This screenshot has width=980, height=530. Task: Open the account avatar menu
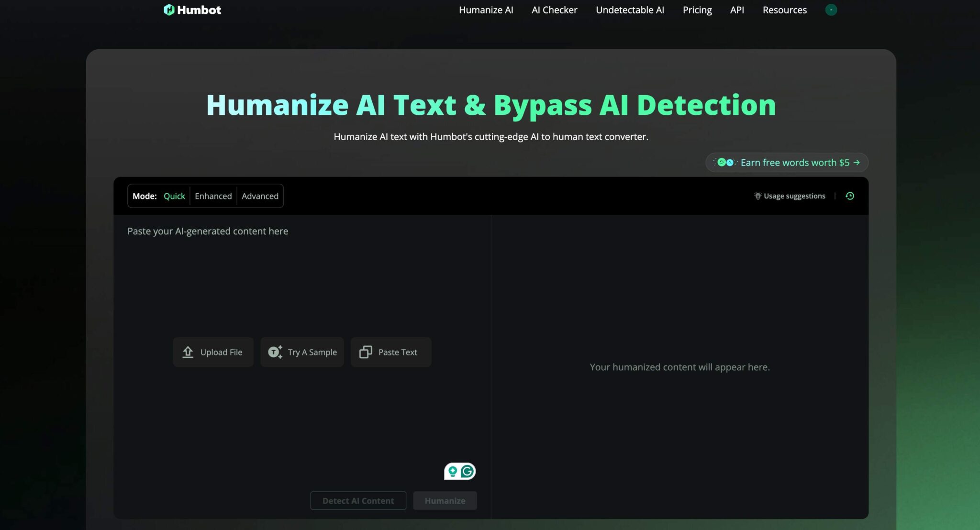point(831,10)
